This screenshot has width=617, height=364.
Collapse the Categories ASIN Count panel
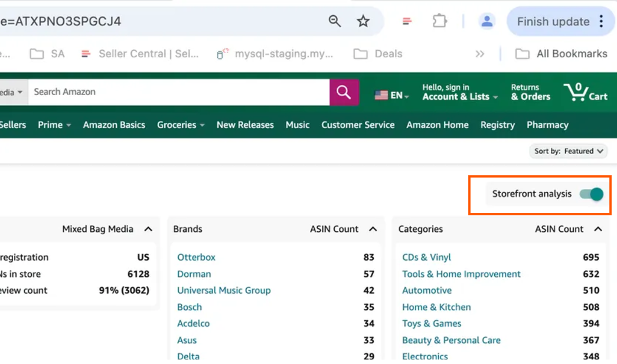598,229
